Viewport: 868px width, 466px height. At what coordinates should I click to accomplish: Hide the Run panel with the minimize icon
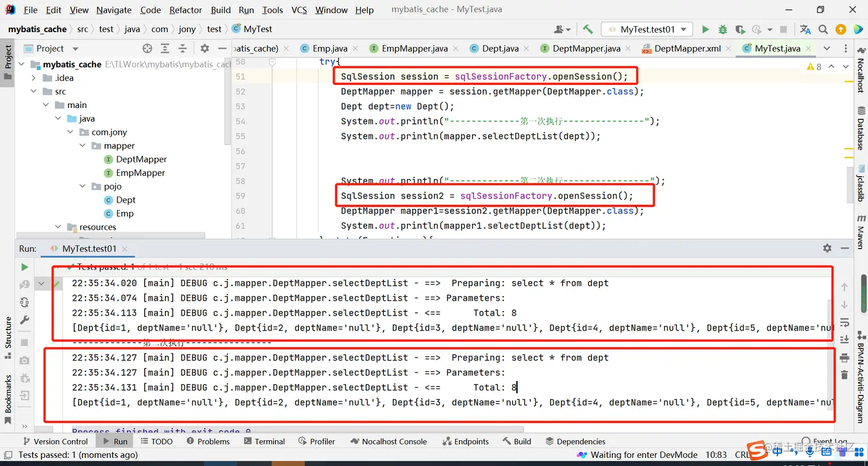844,248
